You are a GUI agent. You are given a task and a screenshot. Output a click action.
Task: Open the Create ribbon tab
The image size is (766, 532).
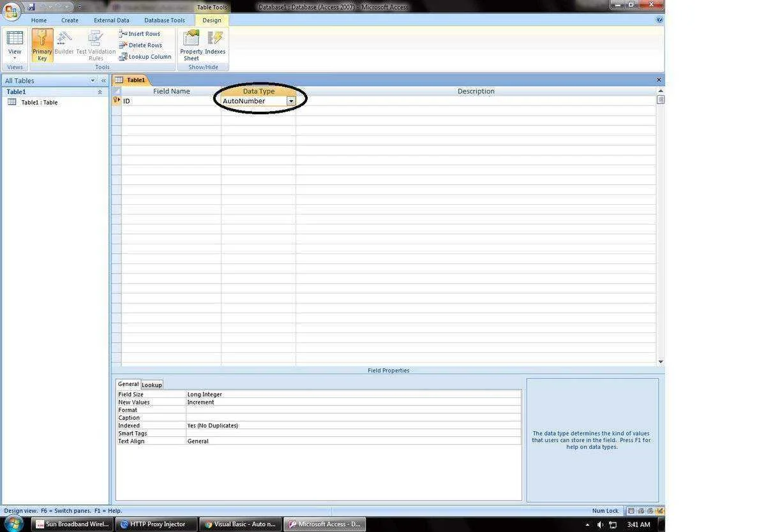click(70, 20)
